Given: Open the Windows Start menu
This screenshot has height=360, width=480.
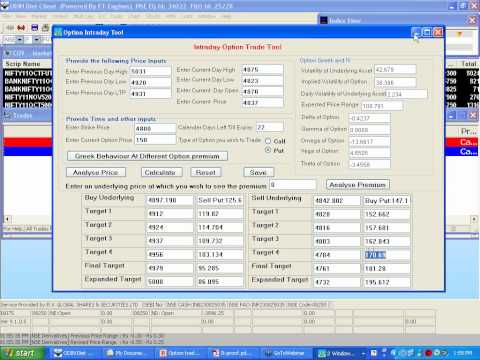Looking at the screenshot, I should [x=21, y=353].
